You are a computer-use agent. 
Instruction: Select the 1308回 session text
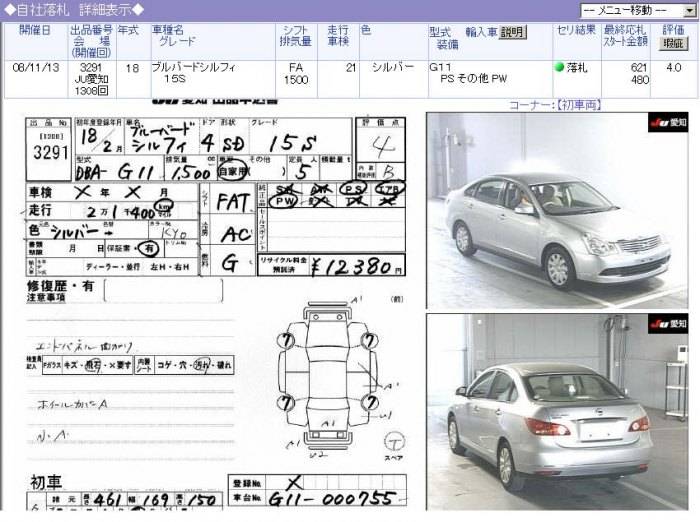[x=91, y=91]
